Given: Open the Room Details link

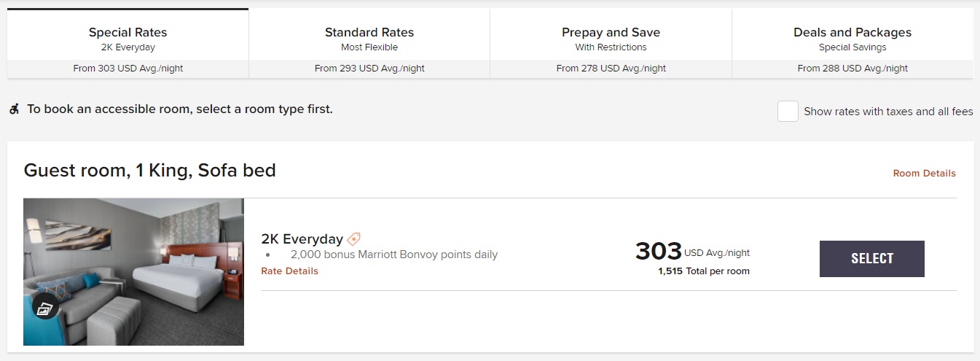Looking at the screenshot, I should coord(924,174).
